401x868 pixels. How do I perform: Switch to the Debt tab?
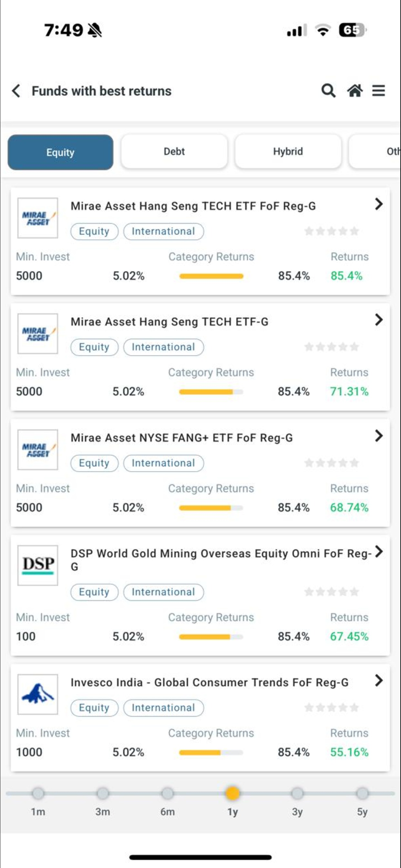click(x=174, y=152)
